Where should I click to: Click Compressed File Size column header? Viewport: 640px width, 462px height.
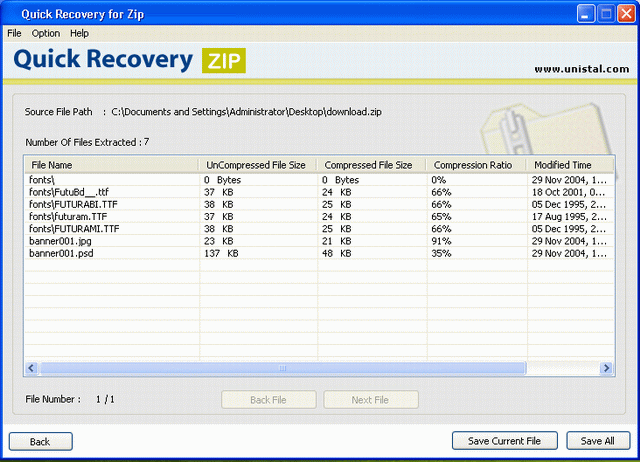point(368,165)
